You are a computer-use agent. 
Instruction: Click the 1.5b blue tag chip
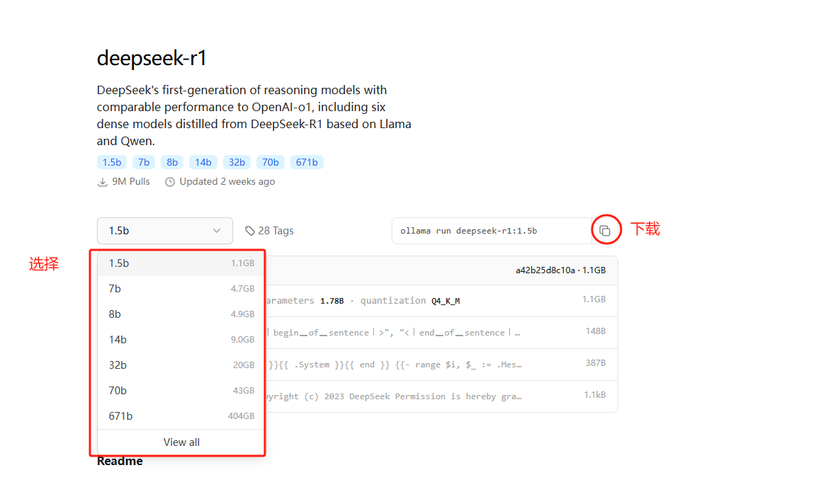(112, 162)
